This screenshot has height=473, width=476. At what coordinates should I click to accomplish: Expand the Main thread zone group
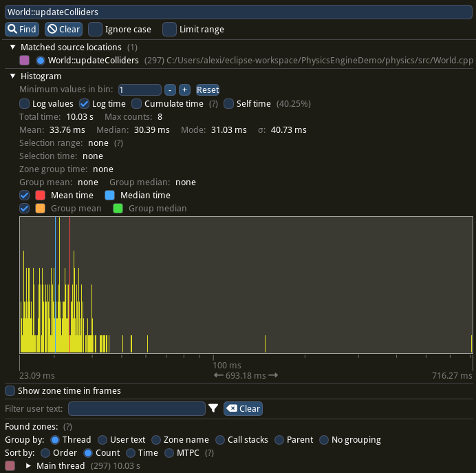pos(28,465)
